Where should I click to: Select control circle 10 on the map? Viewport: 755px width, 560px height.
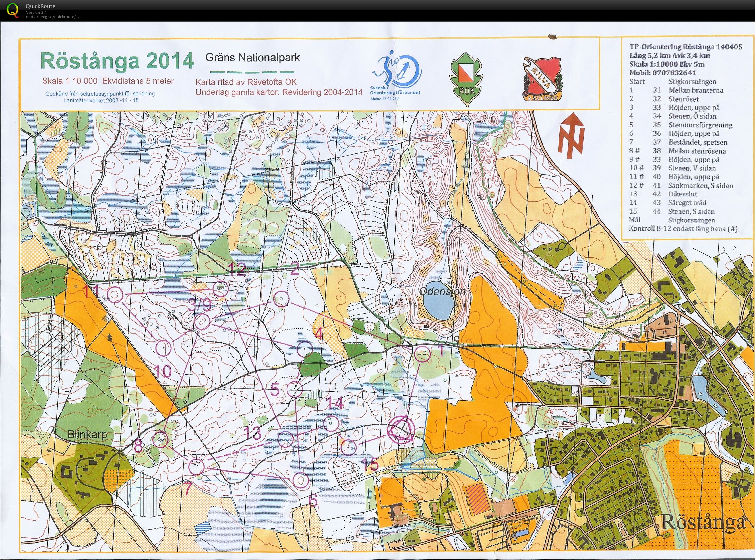163,347
